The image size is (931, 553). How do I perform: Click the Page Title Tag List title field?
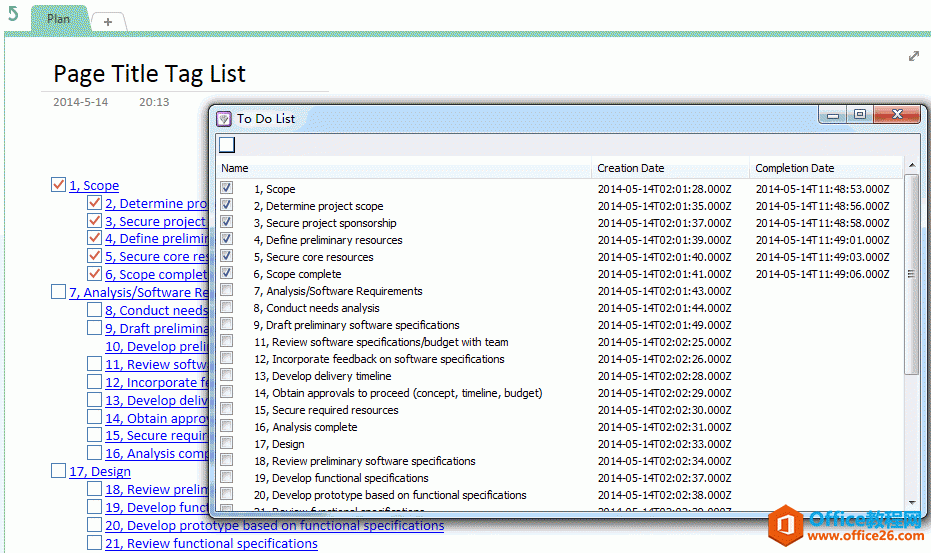pos(149,74)
